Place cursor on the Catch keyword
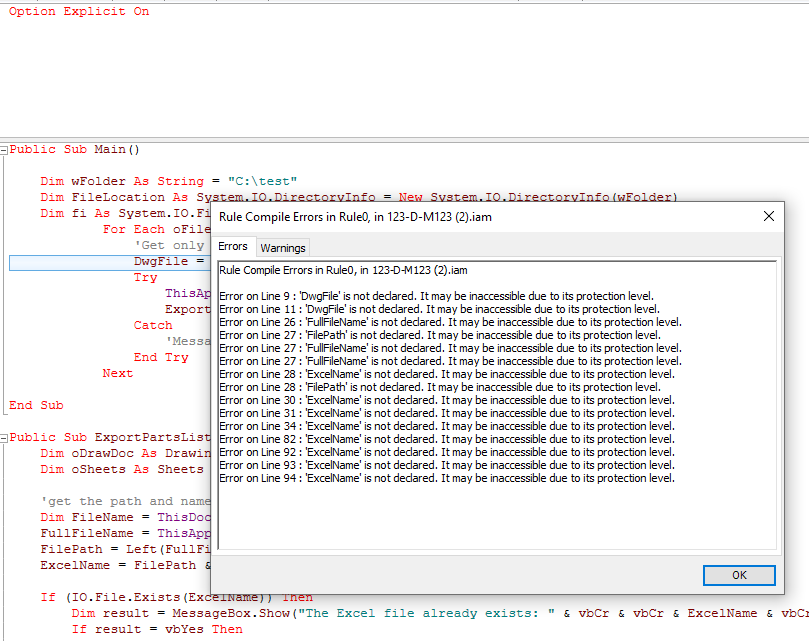This screenshot has width=809, height=641. (153, 325)
